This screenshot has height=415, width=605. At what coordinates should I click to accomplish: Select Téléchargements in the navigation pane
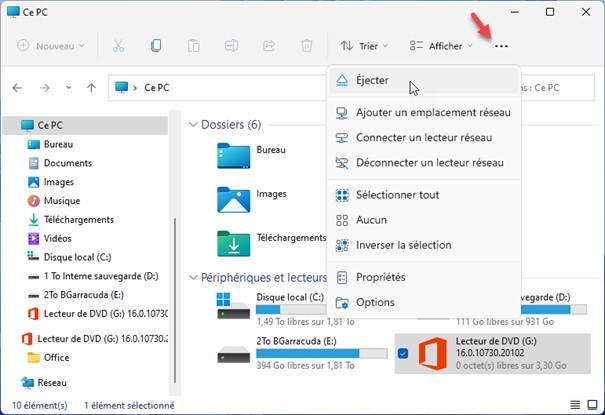click(78, 220)
